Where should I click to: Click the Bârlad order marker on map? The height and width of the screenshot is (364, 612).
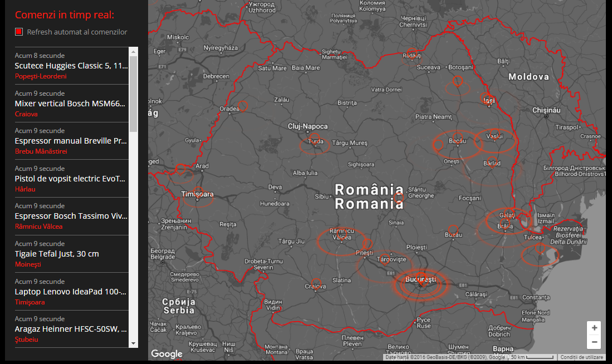tap(492, 161)
